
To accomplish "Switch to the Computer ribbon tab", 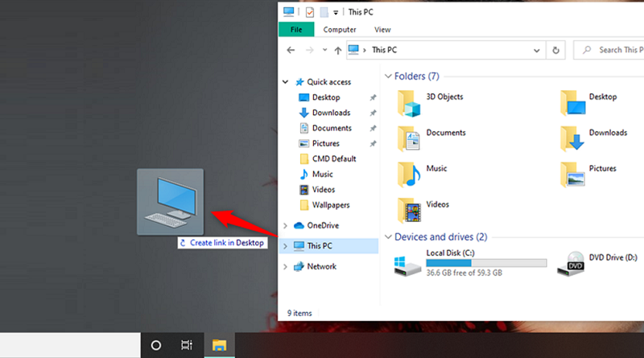I will click(339, 30).
